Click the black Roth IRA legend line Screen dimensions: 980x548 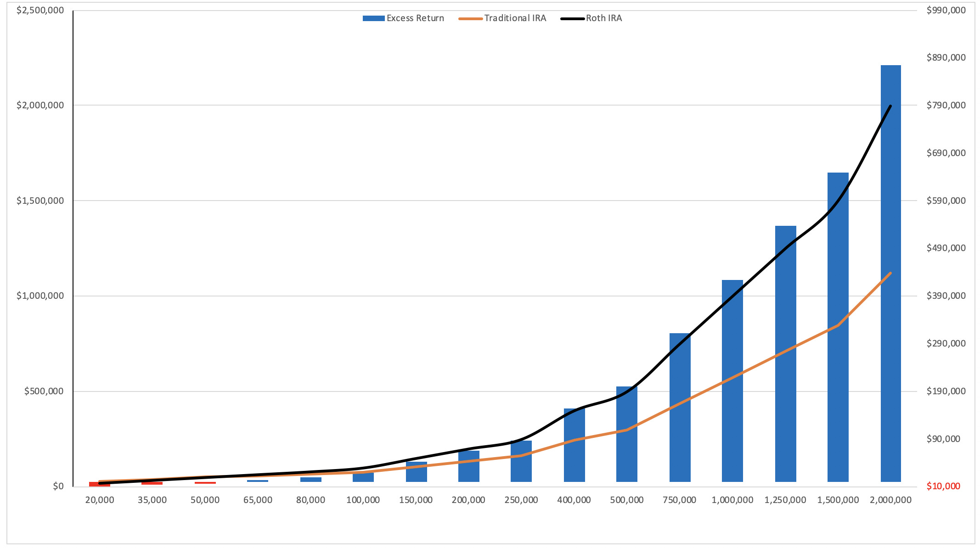[572, 18]
